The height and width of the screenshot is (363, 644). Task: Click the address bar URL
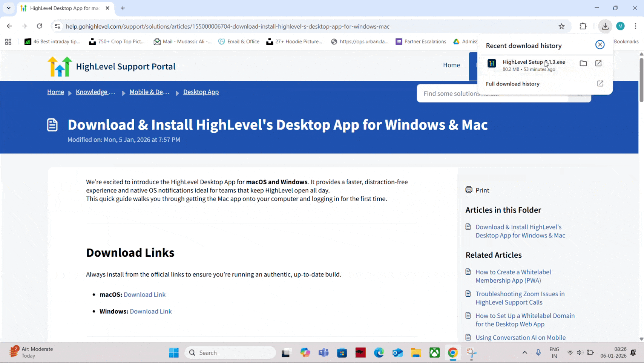[228, 26]
